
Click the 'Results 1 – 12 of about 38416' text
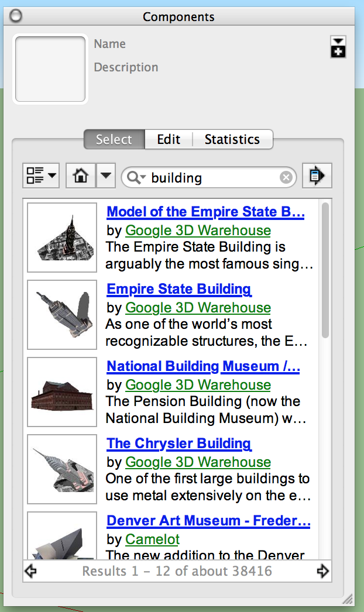(x=177, y=571)
